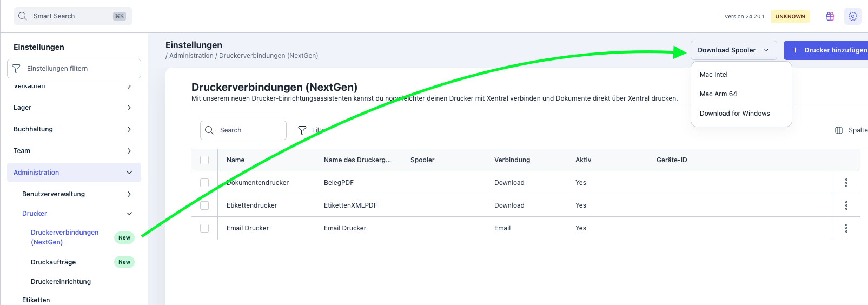Sort by Name des Druckerg... column header
The width and height of the screenshot is (868, 305).
[357, 160]
